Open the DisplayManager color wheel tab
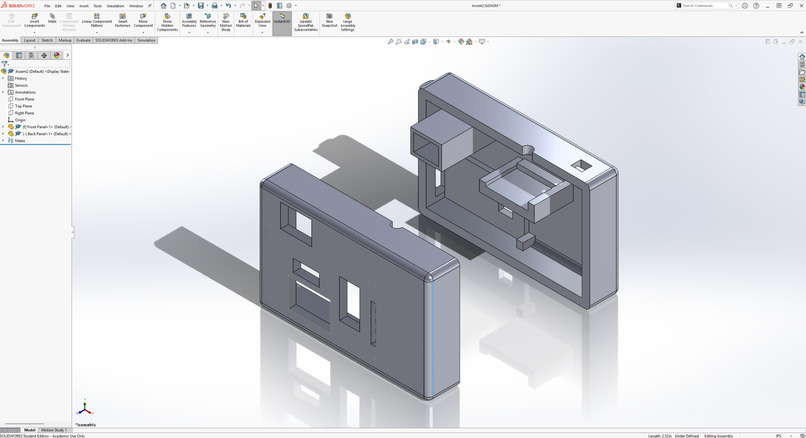The image size is (806, 438). [x=57, y=55]
